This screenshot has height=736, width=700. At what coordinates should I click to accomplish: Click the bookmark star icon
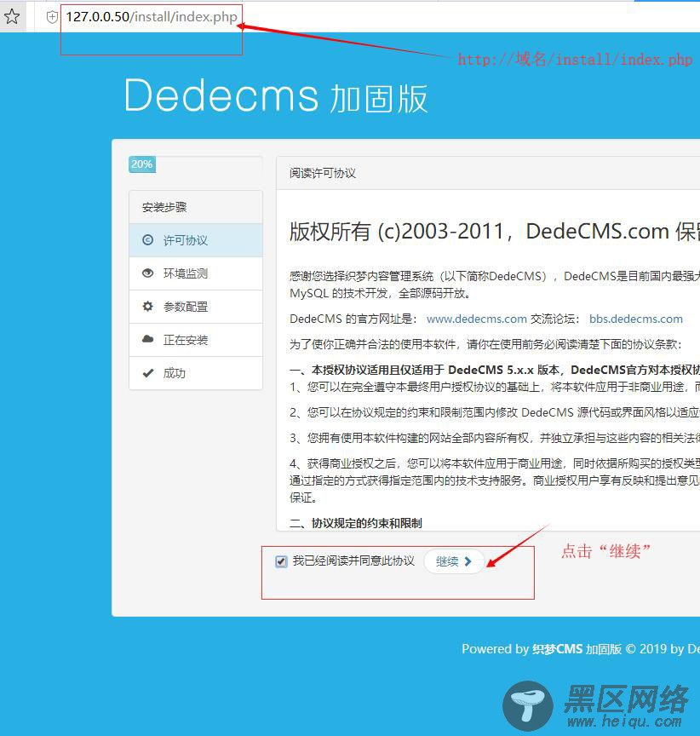[12, 16]
